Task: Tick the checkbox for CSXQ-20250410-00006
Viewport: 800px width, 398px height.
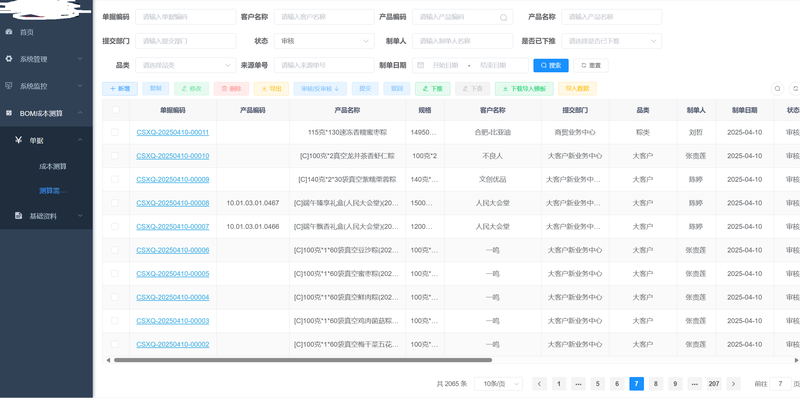Action: coord(115,250)
